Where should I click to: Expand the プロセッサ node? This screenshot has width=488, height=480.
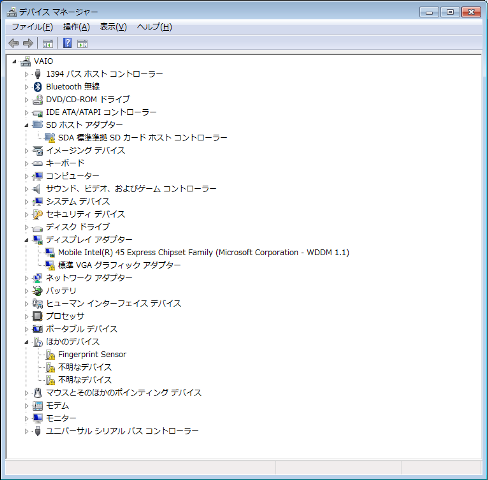coord(26,316)
